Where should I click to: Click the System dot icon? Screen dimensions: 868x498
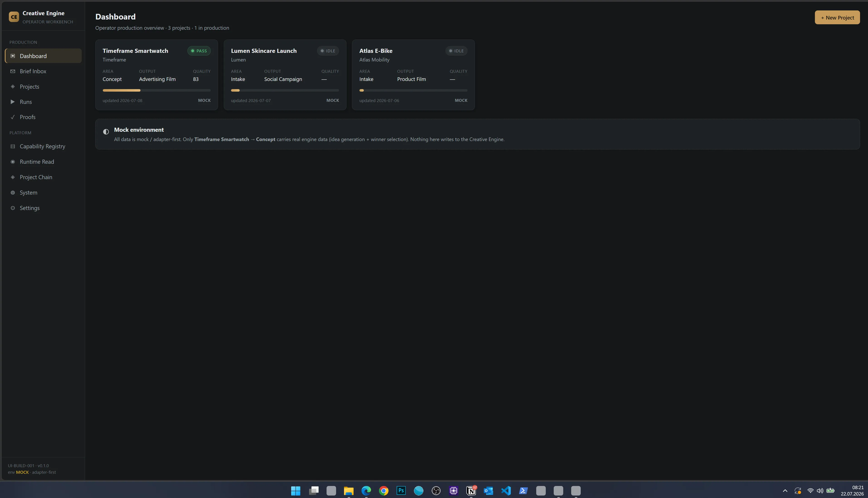click(13, 193)
